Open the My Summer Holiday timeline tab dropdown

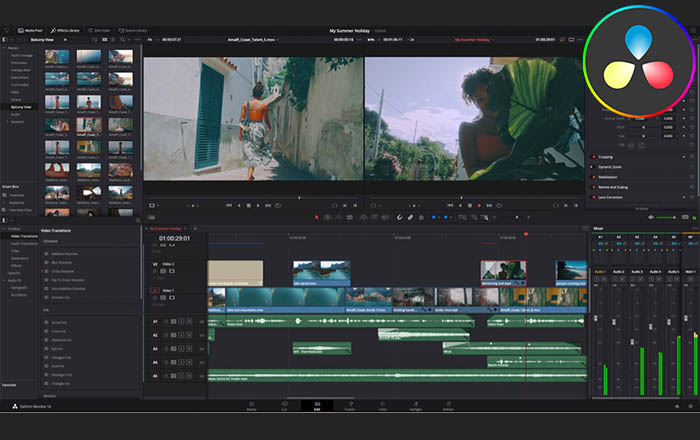[x=185, y=228]
